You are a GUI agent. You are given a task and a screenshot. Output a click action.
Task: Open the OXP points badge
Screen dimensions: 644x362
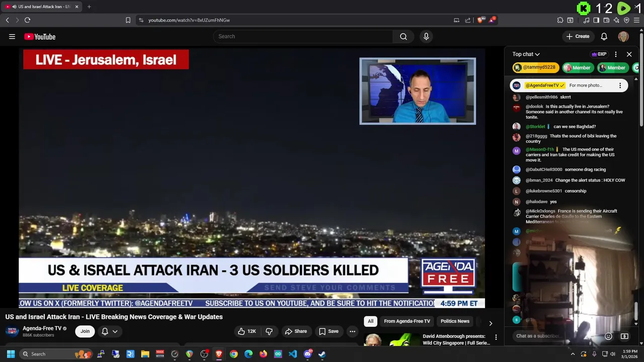coord(599,54)
